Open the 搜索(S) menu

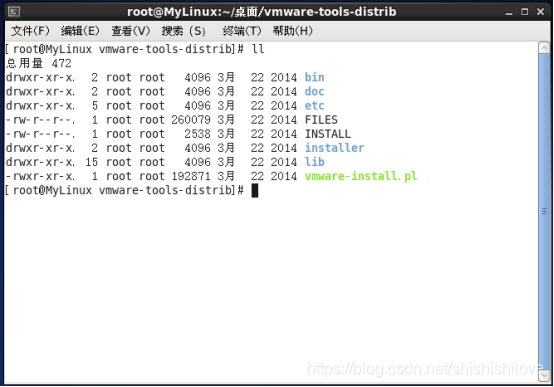[x=183, y=31]
